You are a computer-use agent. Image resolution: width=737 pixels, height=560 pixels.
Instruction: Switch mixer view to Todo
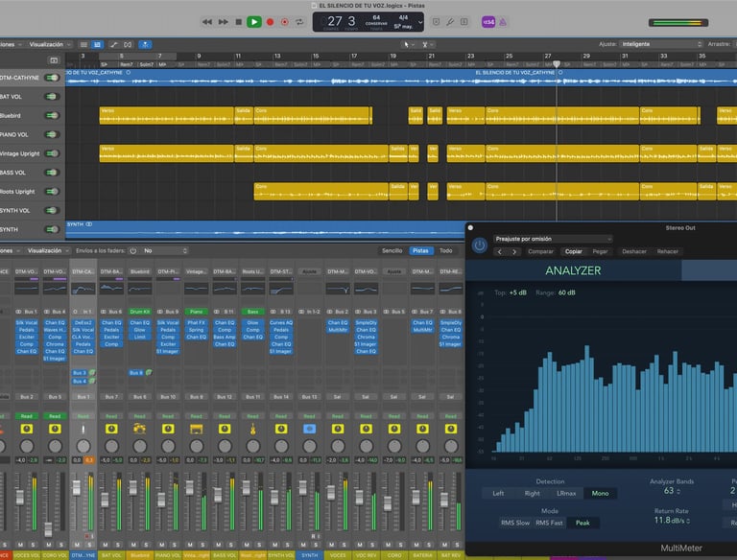[x=445, y=250]
